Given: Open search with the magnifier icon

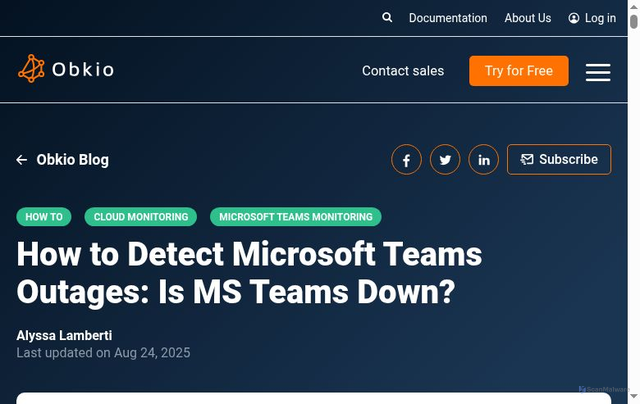Looking at the screenshot, I should 387,18.
